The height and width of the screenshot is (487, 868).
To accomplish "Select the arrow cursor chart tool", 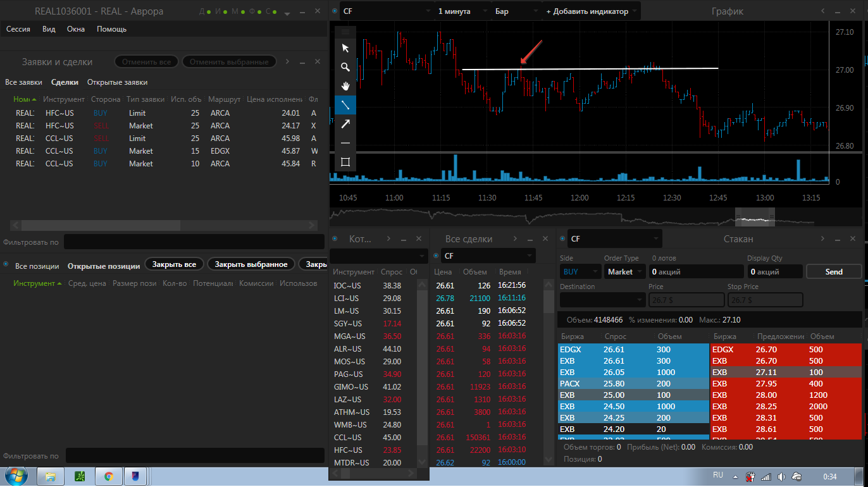I will click(x=345, y=48).
